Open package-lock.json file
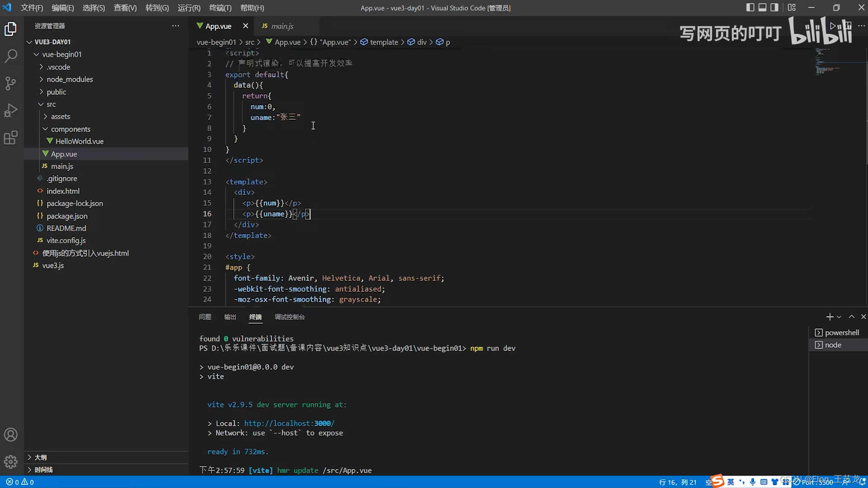The image size is (868, 488). click(75, 203)
